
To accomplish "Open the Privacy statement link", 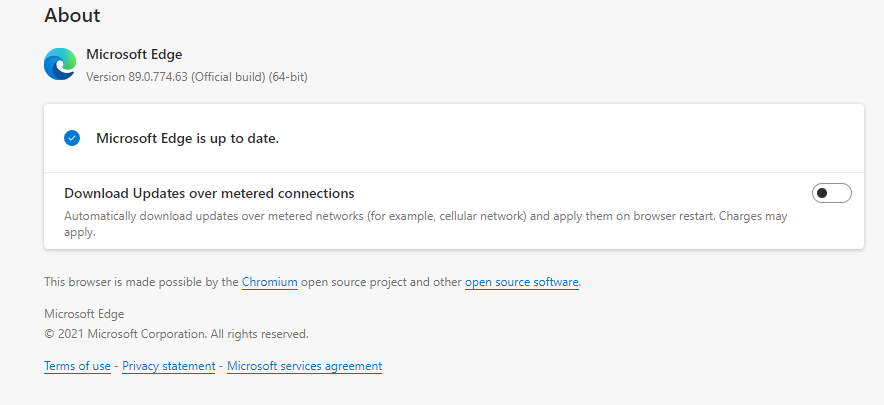I will [168, 366].
